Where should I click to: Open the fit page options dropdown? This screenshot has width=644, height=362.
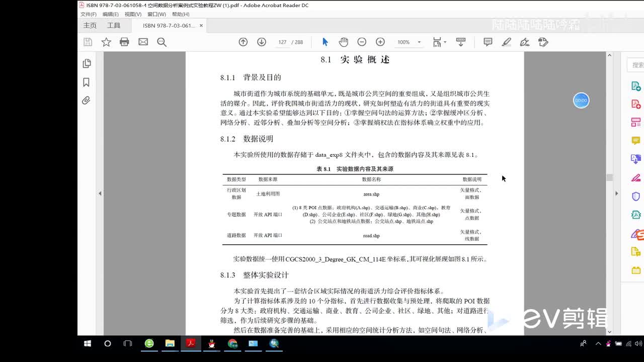pos(439,42)
